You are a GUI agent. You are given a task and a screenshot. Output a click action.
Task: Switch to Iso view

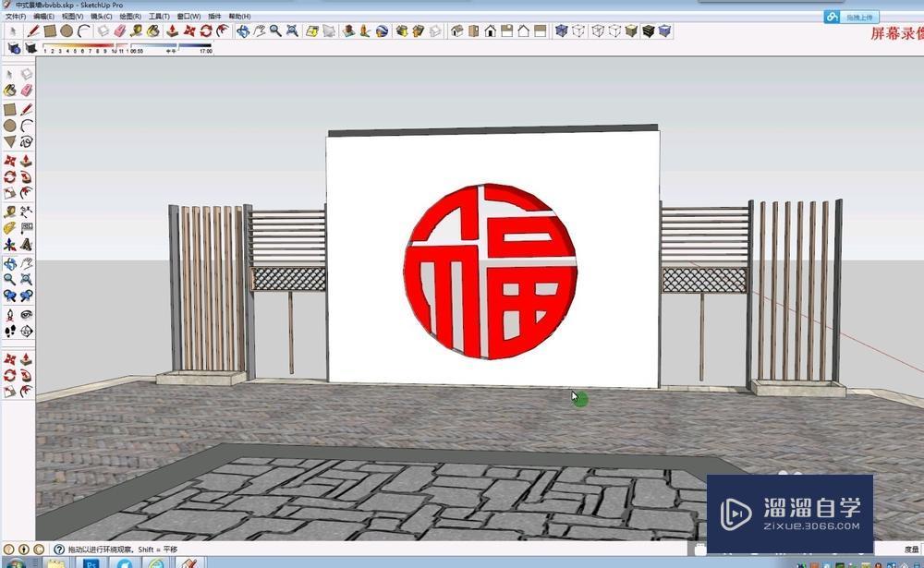coord(456,30)
